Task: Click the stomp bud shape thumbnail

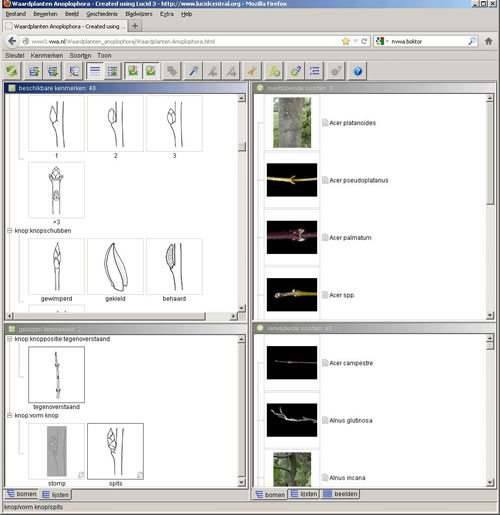Action: click(x=56, y=451)
